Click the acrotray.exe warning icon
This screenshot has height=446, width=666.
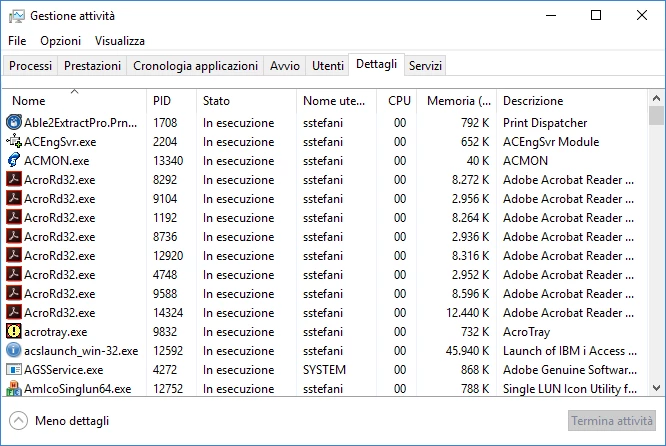tap(14, 331)
